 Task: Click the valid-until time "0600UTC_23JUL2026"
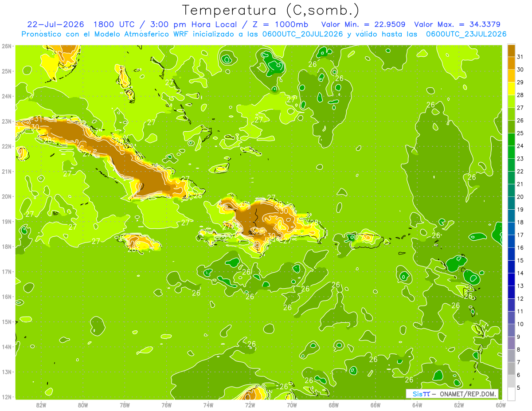pyautogui.click(x=466, y=34)
